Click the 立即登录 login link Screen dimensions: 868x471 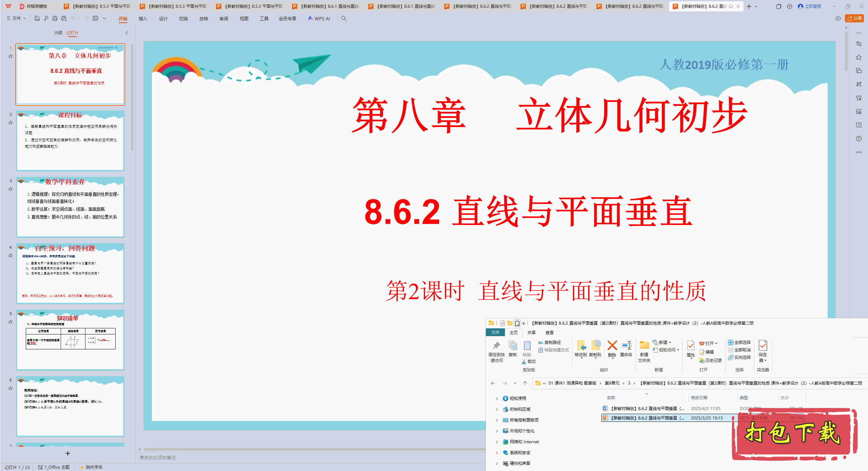[810, 6]
